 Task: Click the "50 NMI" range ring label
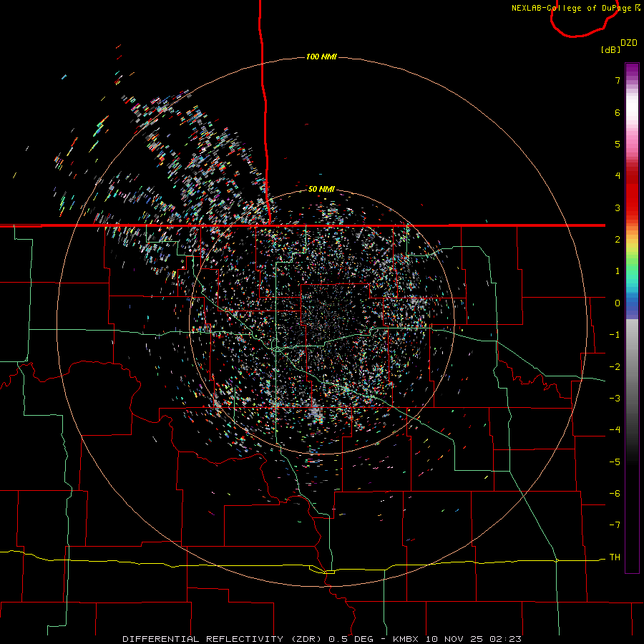pyautogui.click(x=321, y=189)
